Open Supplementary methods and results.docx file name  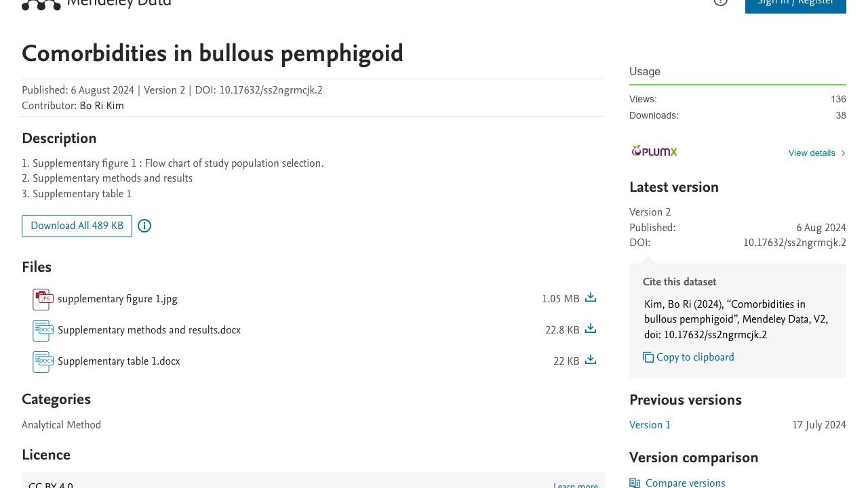click(149, 330)
